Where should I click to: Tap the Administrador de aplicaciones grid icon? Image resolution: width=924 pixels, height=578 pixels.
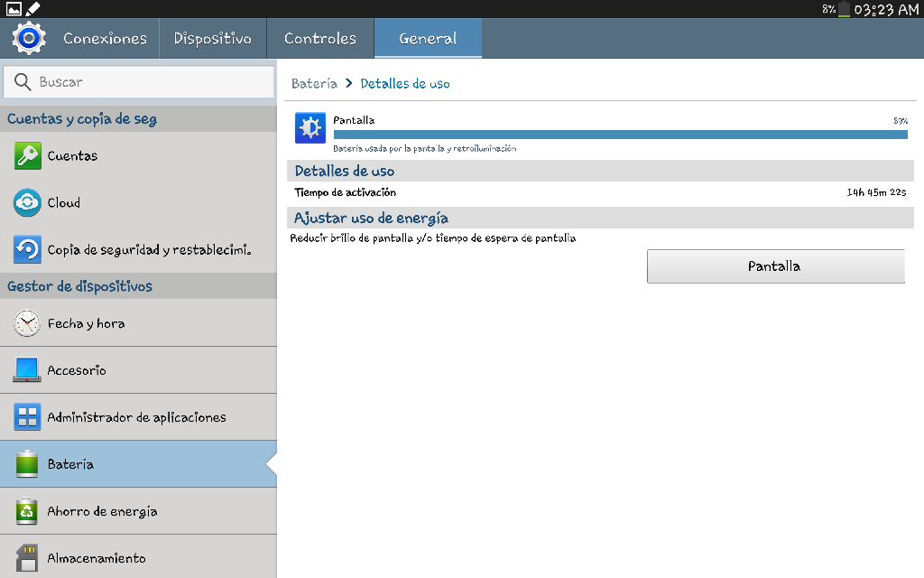tap(28, 417)
